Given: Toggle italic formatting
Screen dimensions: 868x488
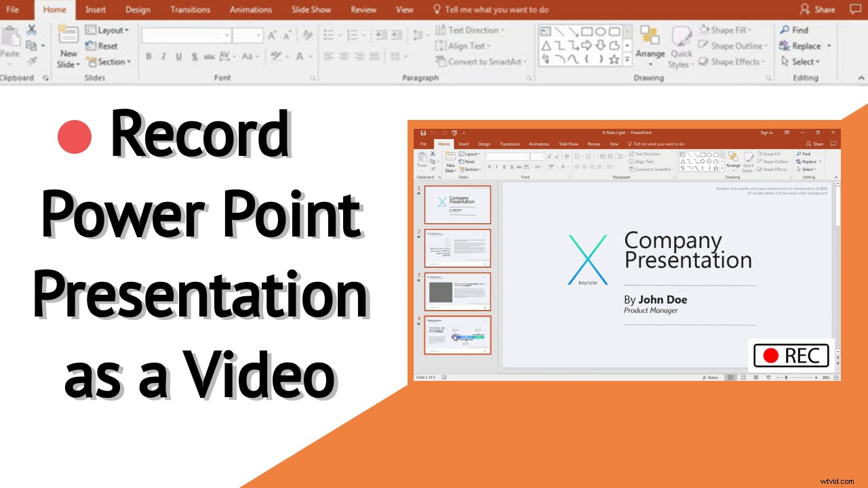Looking at the screenshot, I should (164, 56).
